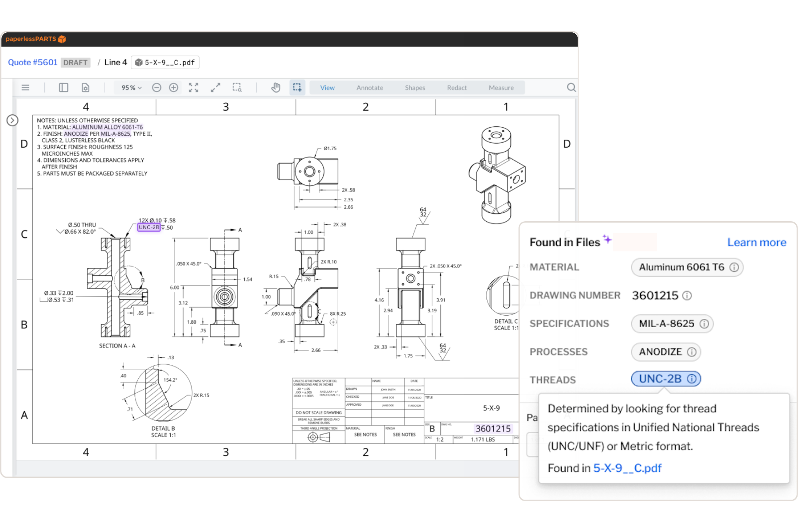
Task: Click the full screen diagonal arrows icon
Action: 215,88
